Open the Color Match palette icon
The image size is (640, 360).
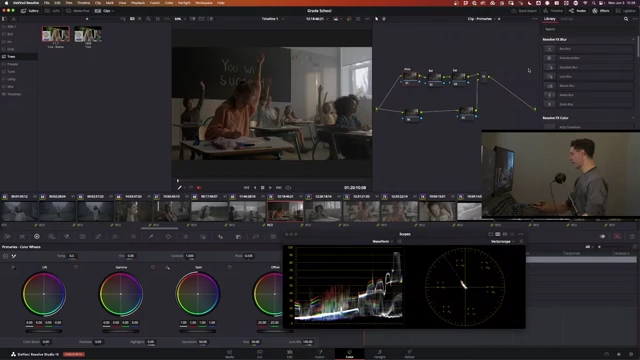tap(22, 236)
